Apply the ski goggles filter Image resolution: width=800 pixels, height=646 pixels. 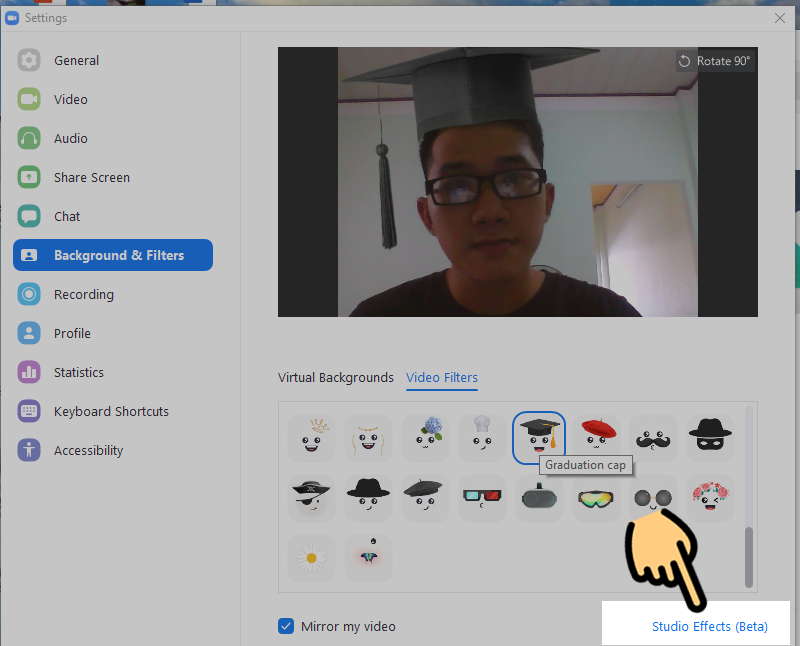point(597,497)
